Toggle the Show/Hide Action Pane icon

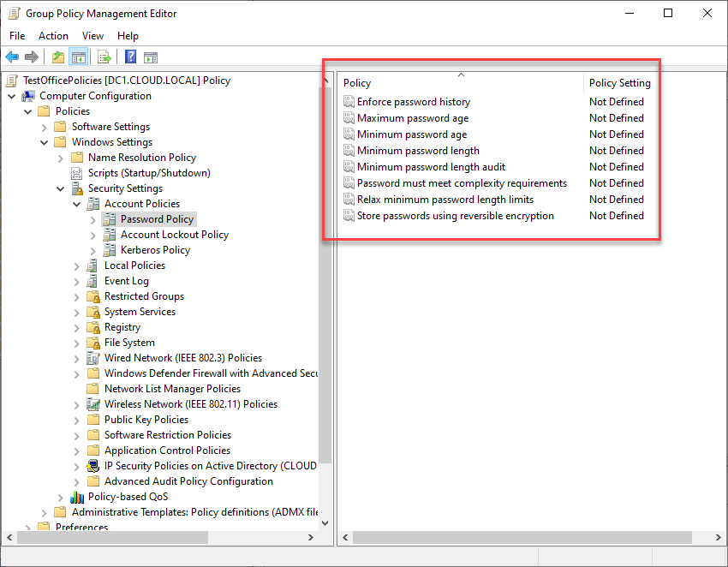click(151, 57)
